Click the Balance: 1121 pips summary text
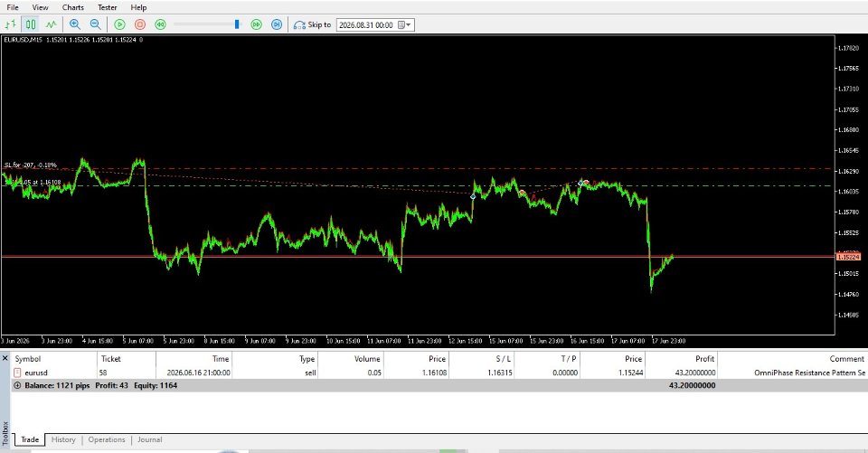 point(57,385)
